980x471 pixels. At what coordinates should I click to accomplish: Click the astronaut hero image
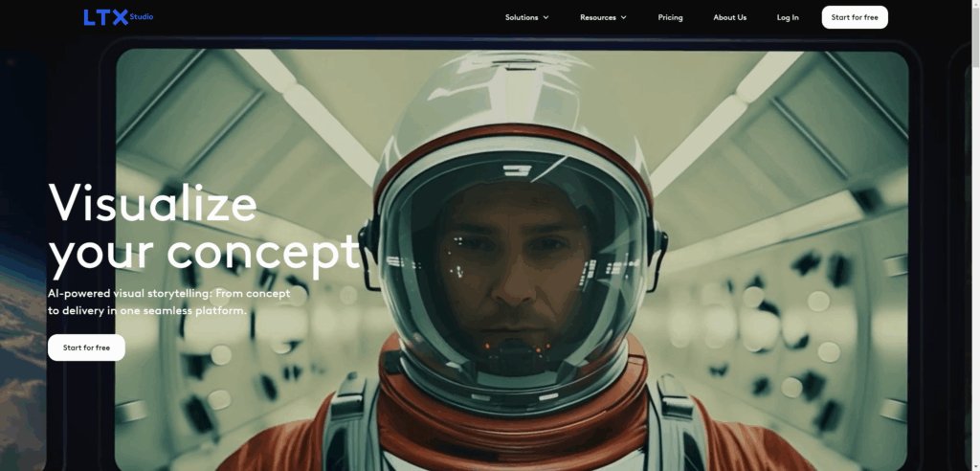[511, 259]
